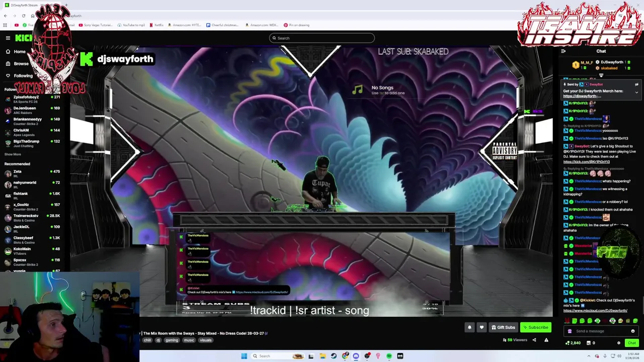Image resolution: width=644 pixels, height=362 pixels.
Task: Open the taskbar microphone icon
Action: tap(604, 356)
